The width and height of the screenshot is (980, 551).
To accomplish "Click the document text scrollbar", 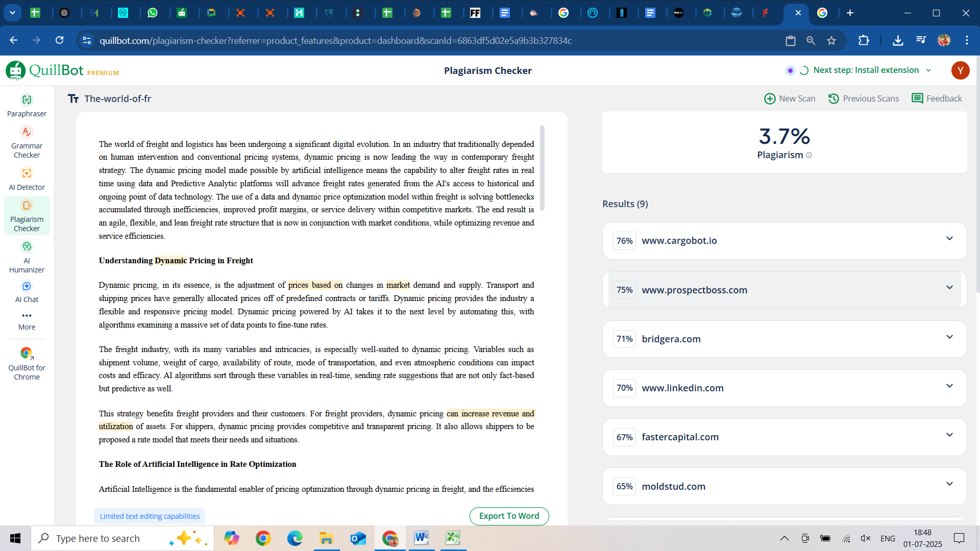I will tap(542, 168).
